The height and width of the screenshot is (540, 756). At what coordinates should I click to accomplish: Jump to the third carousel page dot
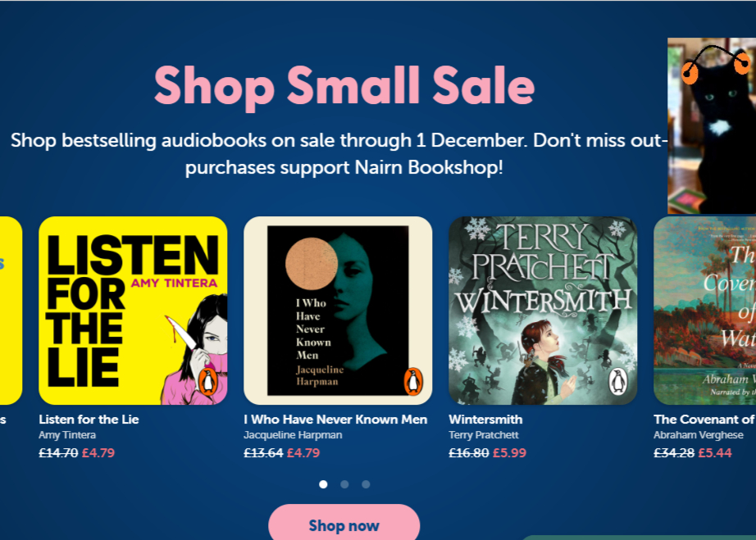click(x=366, y=484)
